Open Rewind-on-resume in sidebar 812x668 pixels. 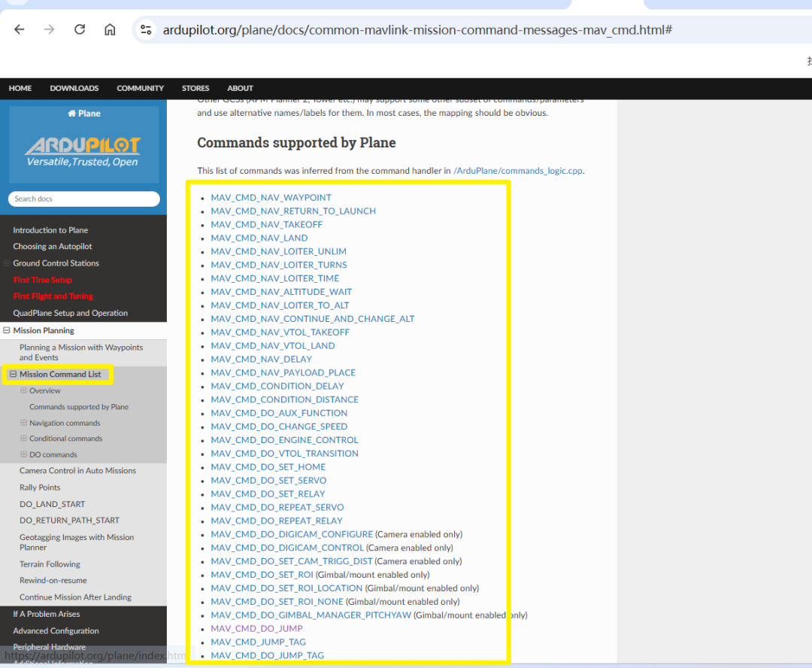pos(53,581)
